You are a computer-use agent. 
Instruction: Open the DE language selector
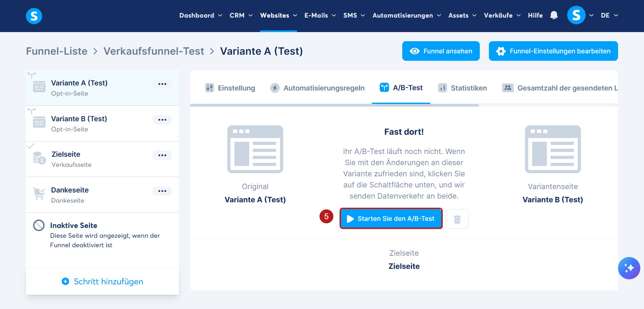pos(609,15)
